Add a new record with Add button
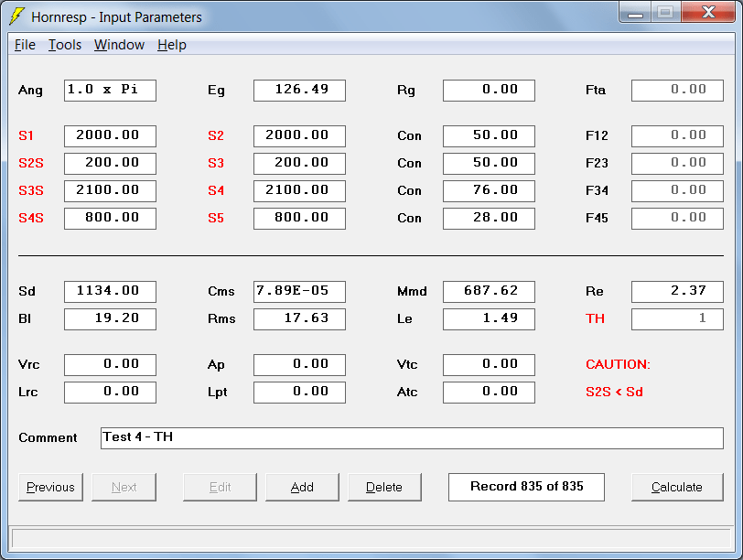 [302, 487]
